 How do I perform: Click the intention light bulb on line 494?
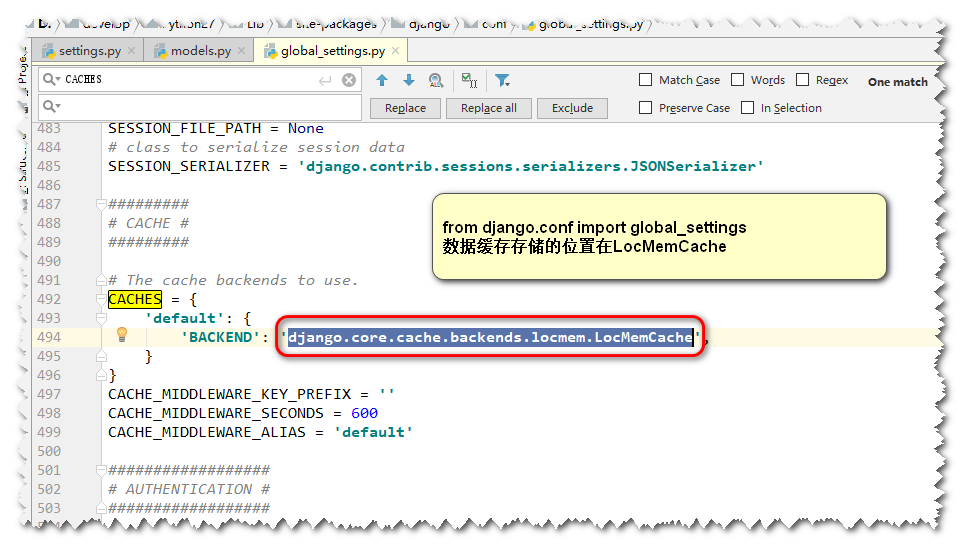tap(122, 334)
